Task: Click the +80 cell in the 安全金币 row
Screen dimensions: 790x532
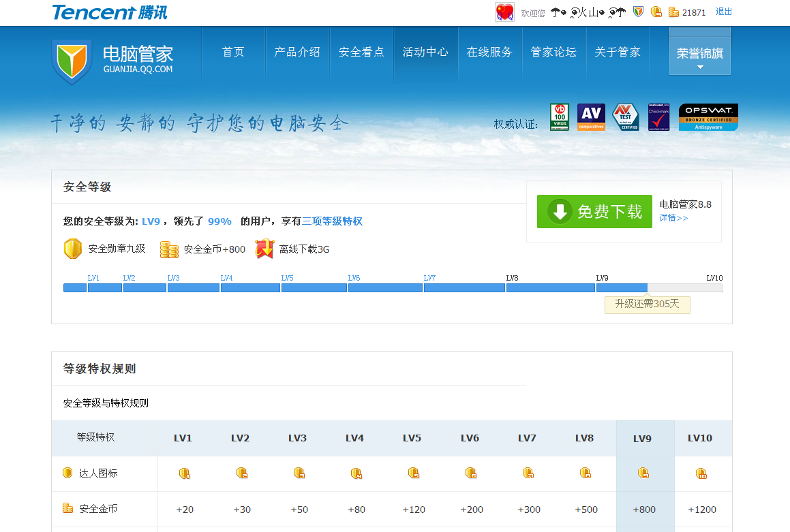Action: [x=356, y=510]
